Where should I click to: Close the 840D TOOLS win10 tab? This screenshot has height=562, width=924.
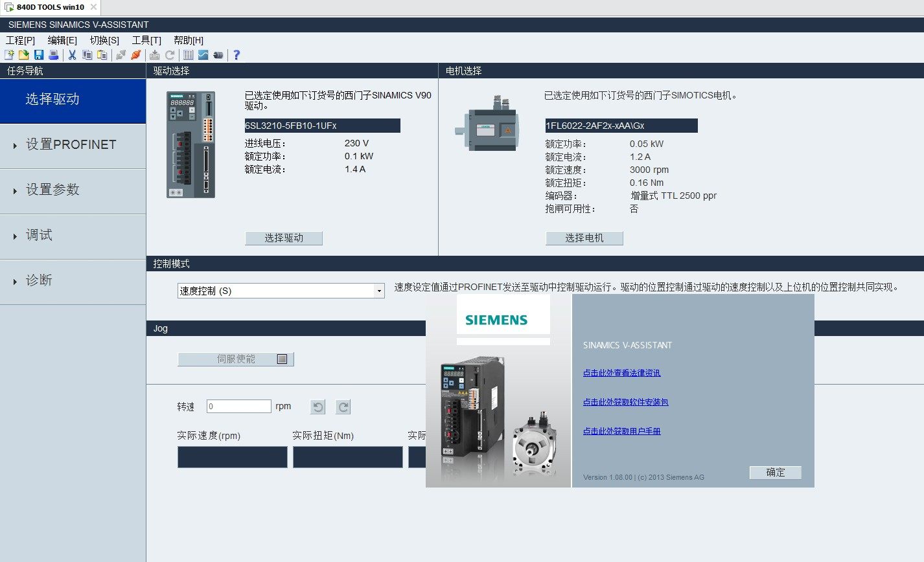pos(93,7)
